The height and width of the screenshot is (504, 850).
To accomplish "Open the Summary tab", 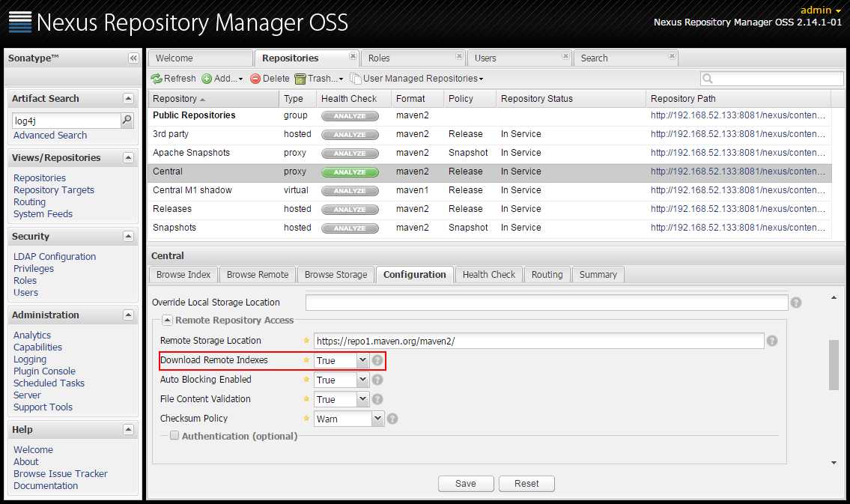I will [x=598, y=275].
